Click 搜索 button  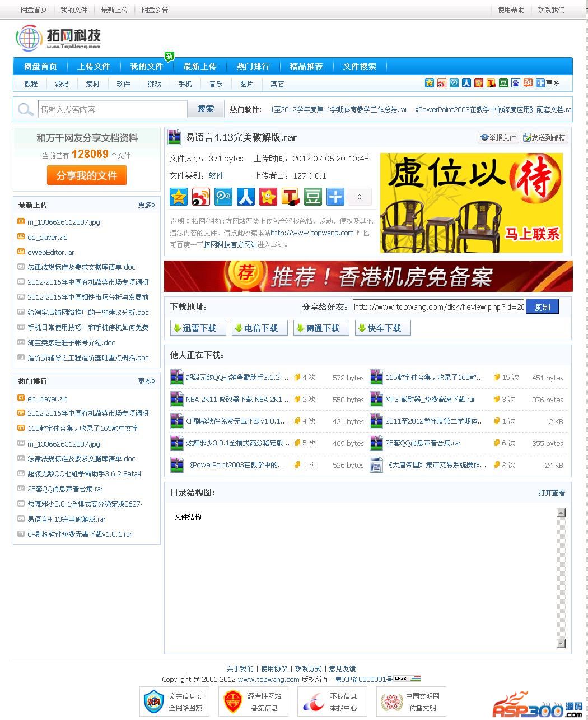[x=206, y=109]
